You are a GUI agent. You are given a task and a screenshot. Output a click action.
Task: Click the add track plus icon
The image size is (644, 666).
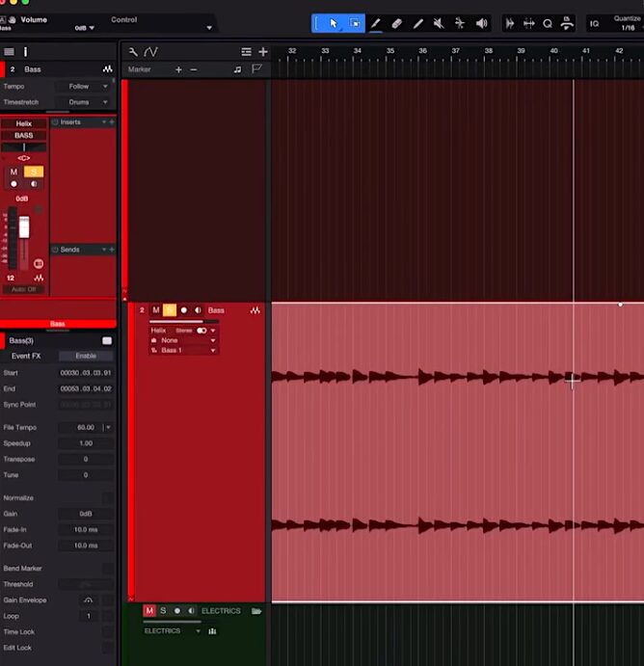(x=262, y=52)
